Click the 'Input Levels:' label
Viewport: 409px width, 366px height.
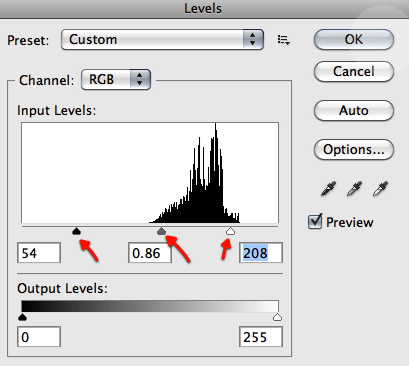[56, 110]
